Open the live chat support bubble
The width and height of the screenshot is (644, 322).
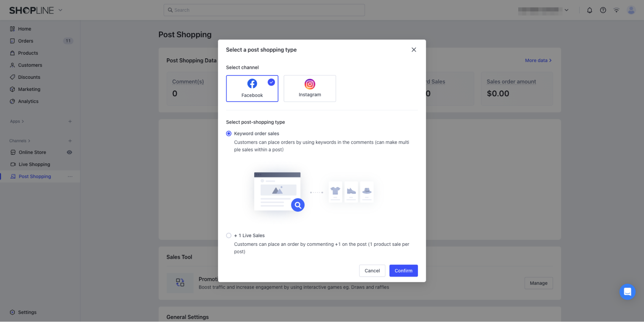click(x=627, y=292)
